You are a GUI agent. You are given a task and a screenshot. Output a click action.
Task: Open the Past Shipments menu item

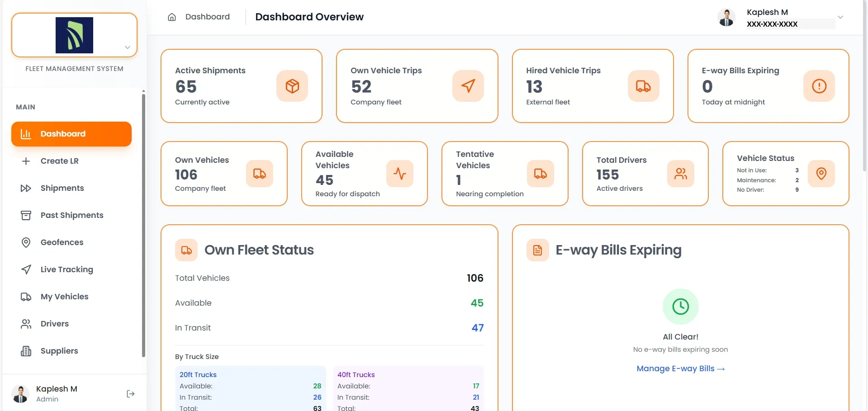72,215
